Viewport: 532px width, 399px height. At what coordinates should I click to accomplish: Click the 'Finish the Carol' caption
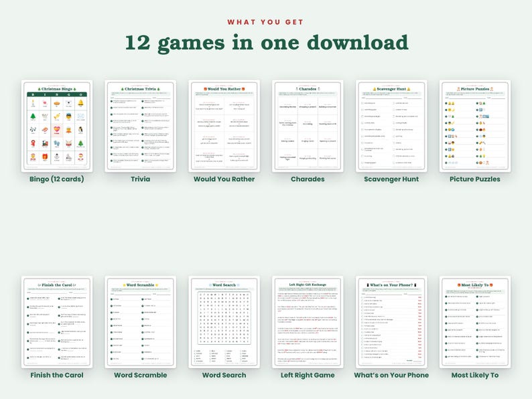pos(57,375)
